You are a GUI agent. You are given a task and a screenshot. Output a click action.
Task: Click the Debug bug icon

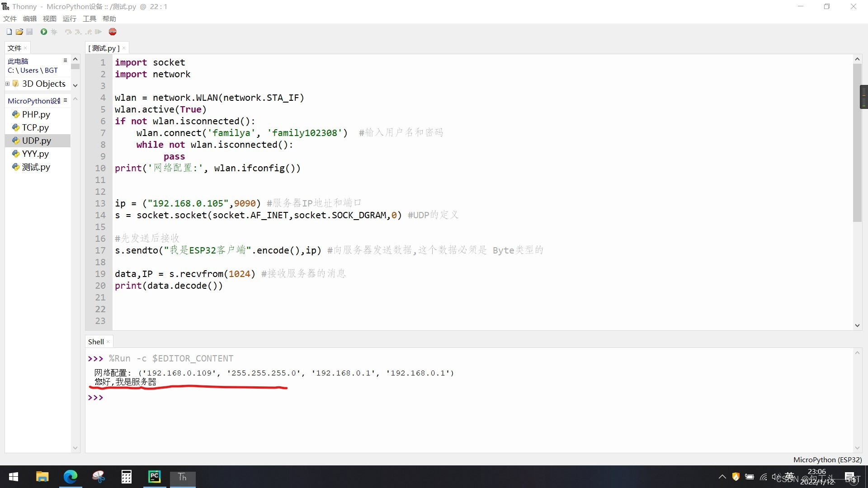click(x=54, y=32)
